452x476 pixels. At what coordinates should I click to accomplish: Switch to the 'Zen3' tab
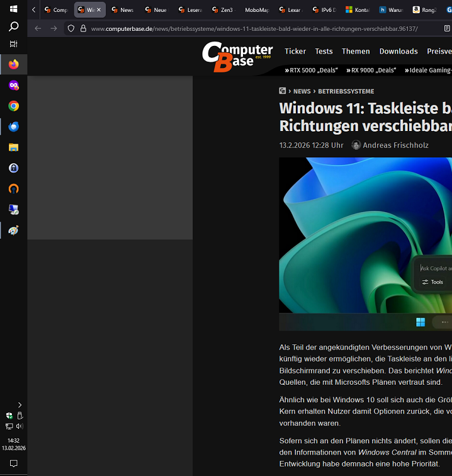click(223, 10)
